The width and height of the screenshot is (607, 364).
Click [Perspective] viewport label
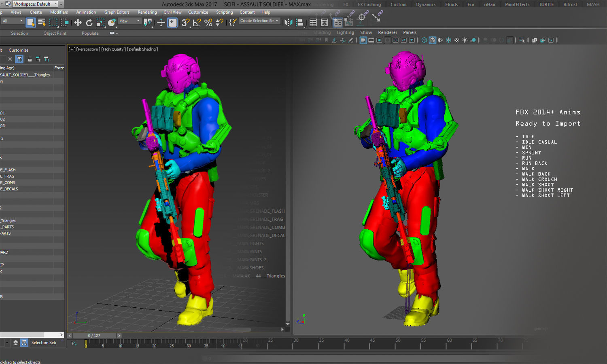click(x=87, y=49)
